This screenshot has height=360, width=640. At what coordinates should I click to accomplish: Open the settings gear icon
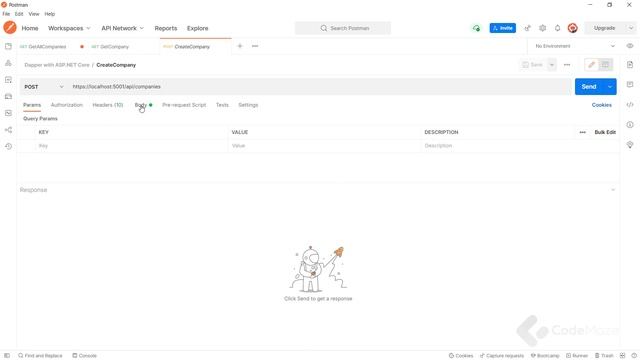[x=542, y=28]
